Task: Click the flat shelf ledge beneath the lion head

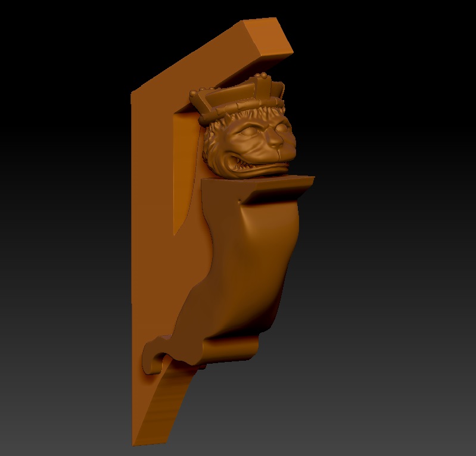Action: pyautogui.click(x=280, y=189)
